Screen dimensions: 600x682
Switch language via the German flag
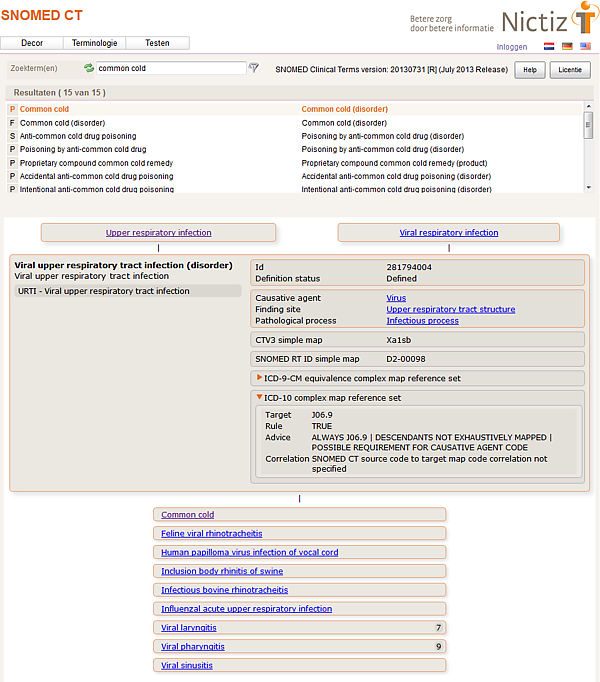pos(567,46)
